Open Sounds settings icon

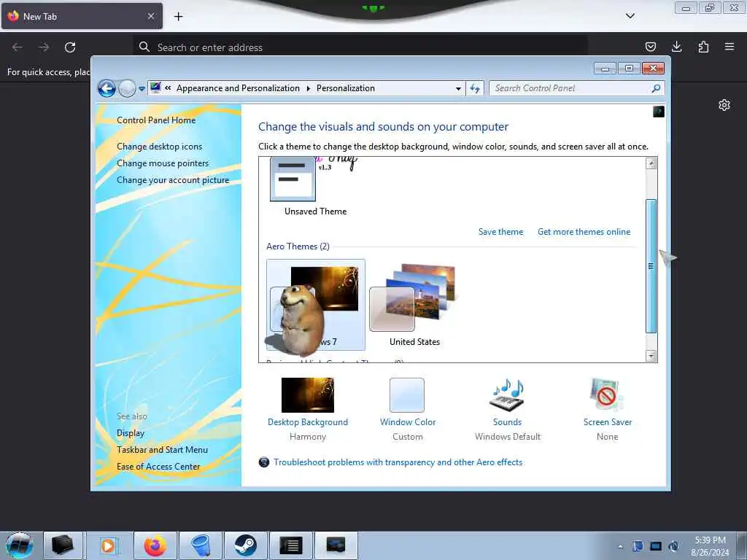508,394
